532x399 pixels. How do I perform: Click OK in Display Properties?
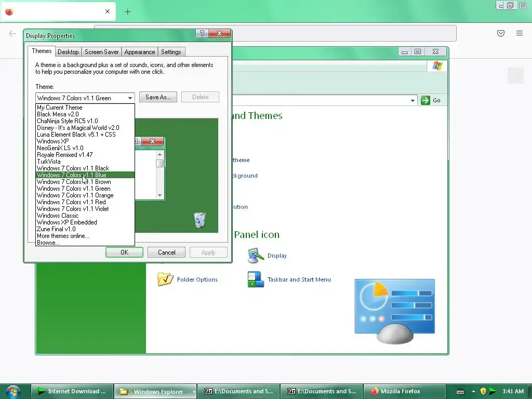click(124, 252)
